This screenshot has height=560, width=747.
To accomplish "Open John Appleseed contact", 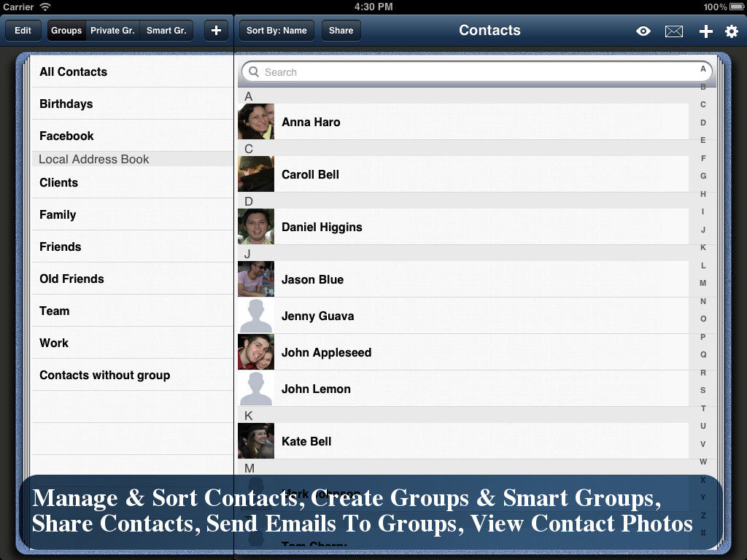I will pyautogui.click(x=463, y=352).
